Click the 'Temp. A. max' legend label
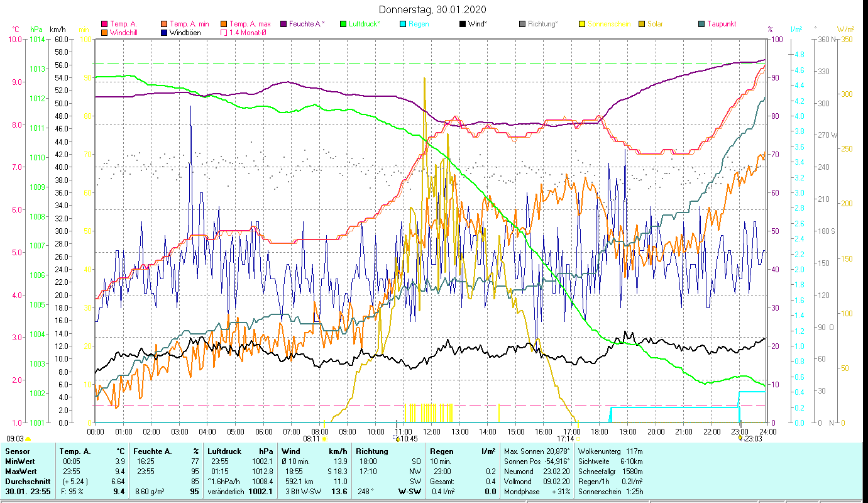This screenshot has height=503, width=868. coord(250,24)
